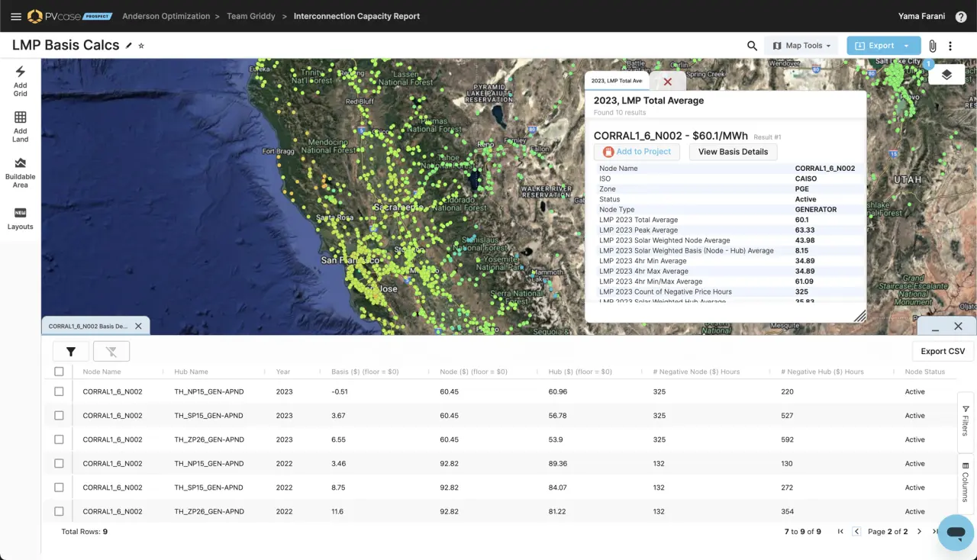This screenshot has height=560, width=977.
Task: Sort by the Node Status column header
Action: pos(925,372)
